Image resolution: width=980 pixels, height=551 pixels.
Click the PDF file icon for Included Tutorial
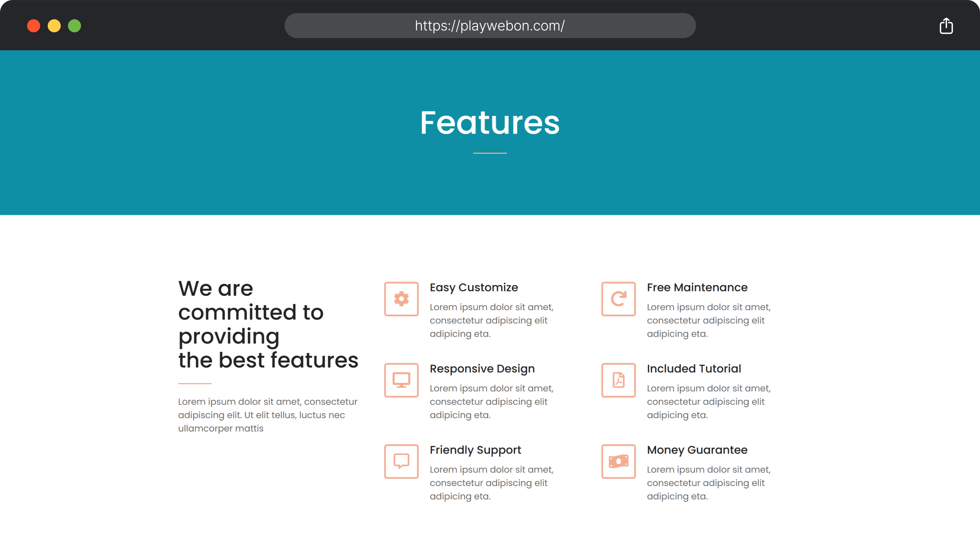(618, 380)
